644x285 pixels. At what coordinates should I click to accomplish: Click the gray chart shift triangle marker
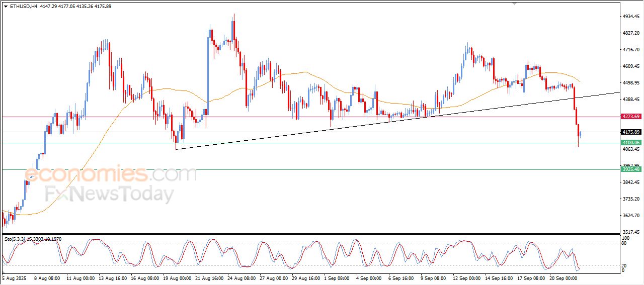[514, 4]
